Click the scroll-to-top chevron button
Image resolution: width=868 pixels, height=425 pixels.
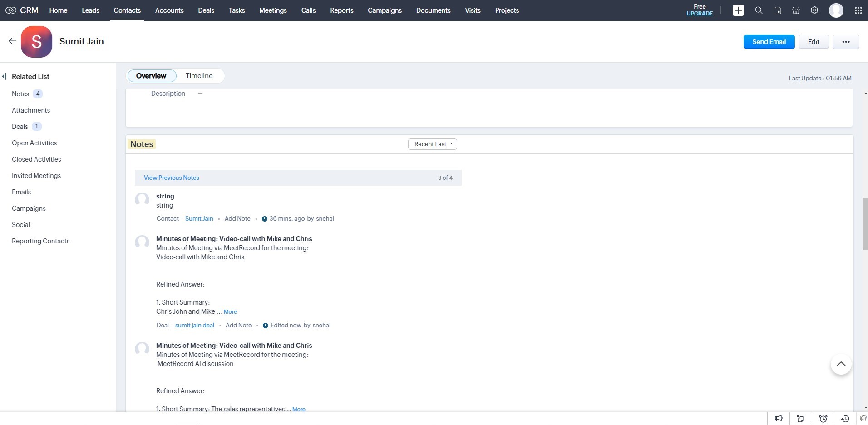(x=841, y=364)
